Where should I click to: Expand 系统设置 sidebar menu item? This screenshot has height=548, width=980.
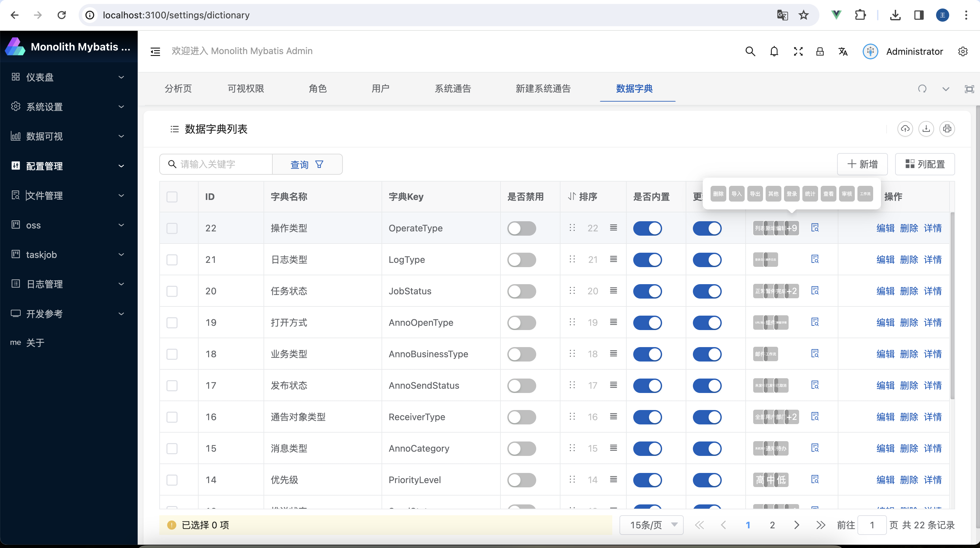(x=67, y=107)
